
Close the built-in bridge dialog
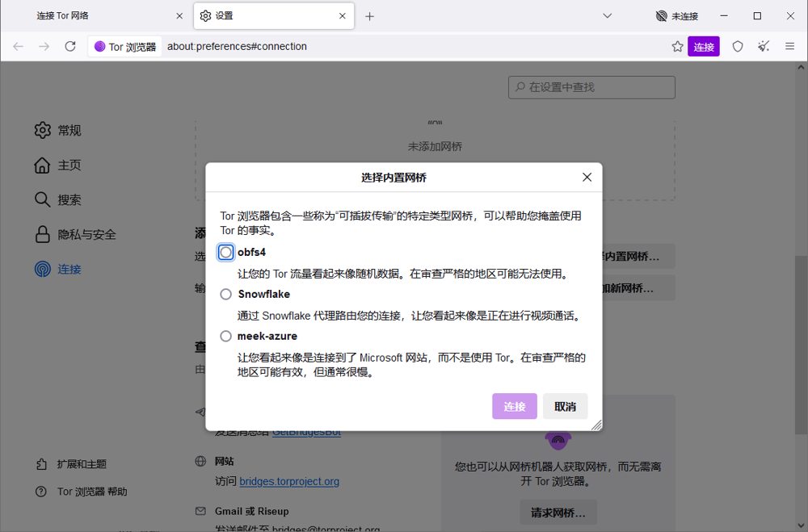click(x=587, y=178)
